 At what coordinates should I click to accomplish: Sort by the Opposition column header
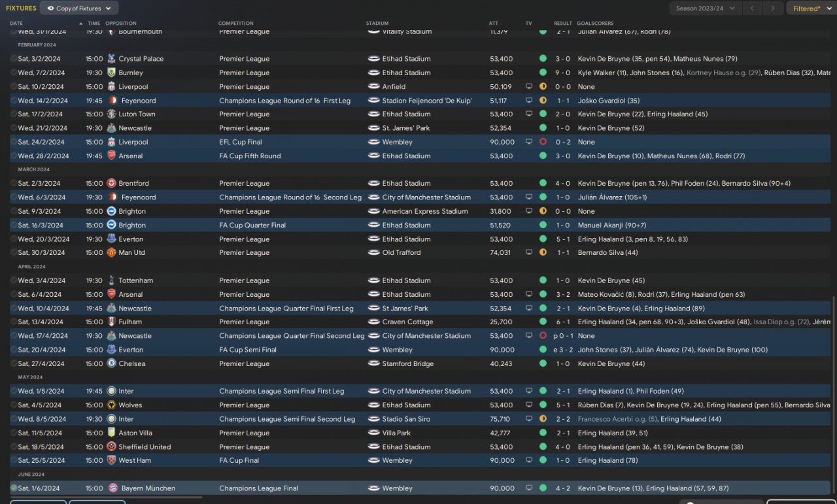coord(121,24)
